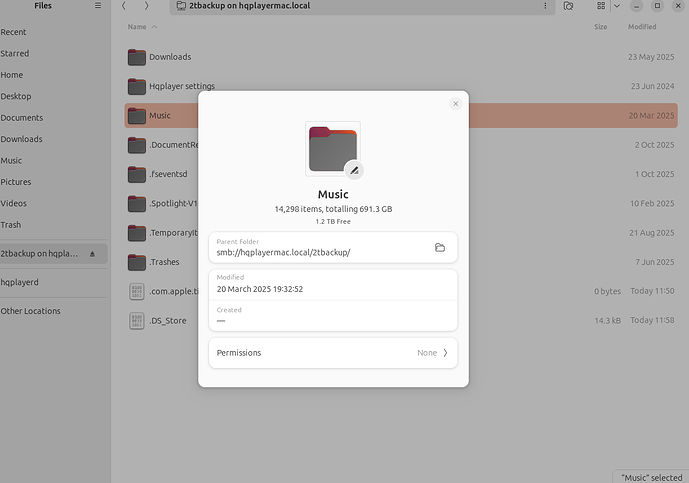Open Other Locations in sidebar
Screen dimensions: 689x483
[x=30, y=311]
